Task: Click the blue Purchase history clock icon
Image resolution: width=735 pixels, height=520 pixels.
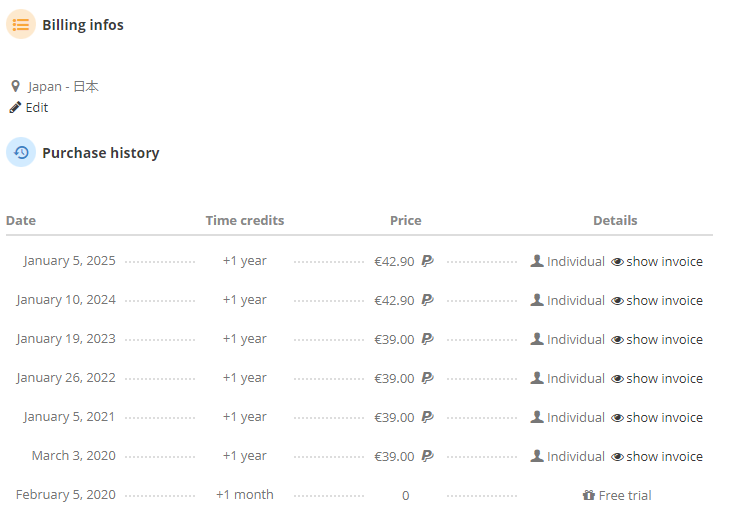Action: point(21,152)
